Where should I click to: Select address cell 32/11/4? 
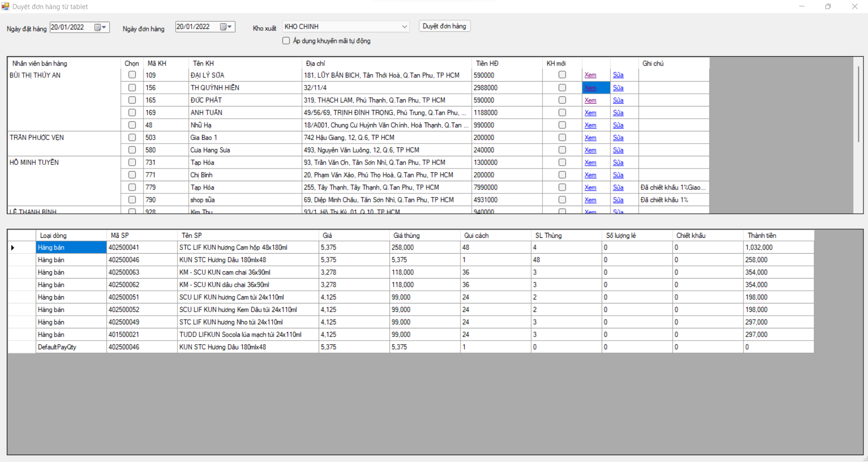tap(387, 88)
